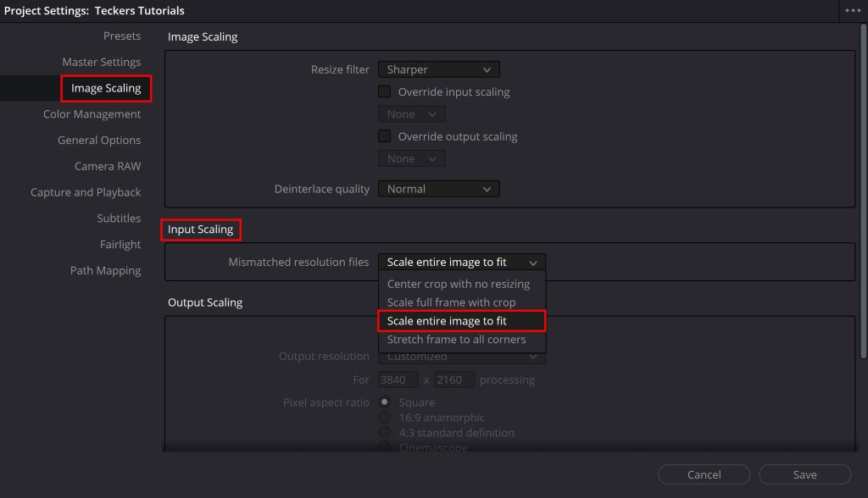Screen dimensions: 868x498
Task: Open the Subtitles settings page
Action: (118, 218)
